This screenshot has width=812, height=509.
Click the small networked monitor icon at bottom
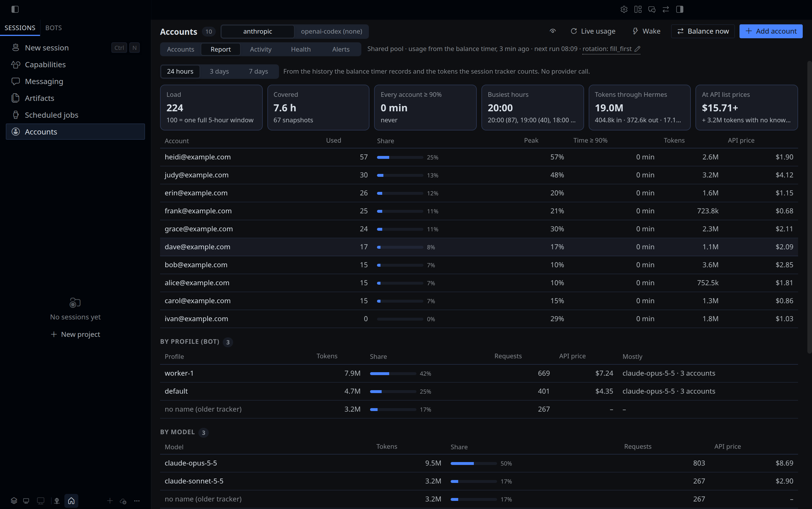coord(26,501)
